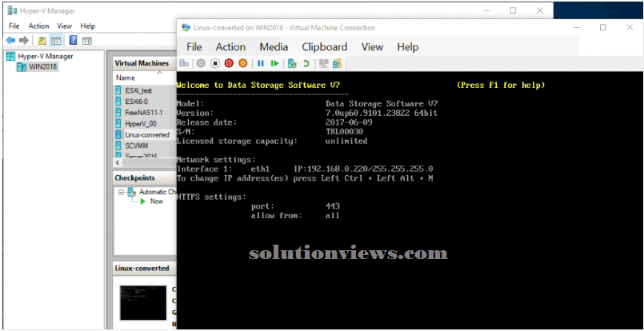Click the Back arrow in Hyper-V Manager toolbar
Image resolution: width=644 pixels, height=331 pixels.
point(10,40)
